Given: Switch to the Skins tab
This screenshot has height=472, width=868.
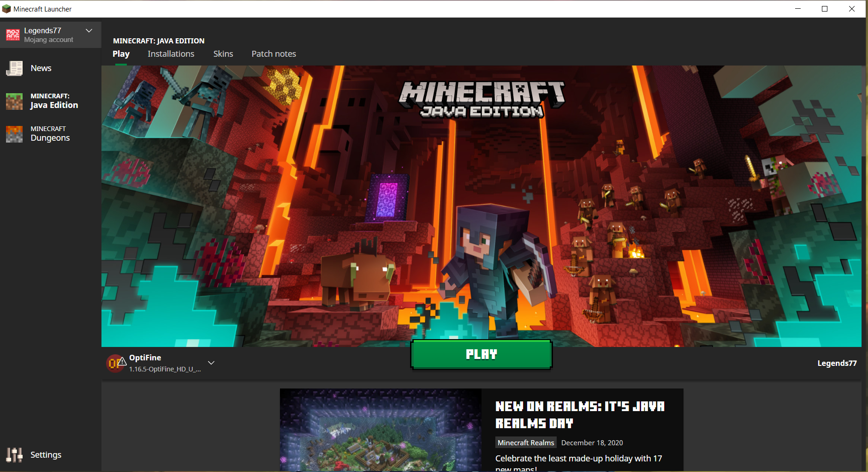Looking at the screenshot, I should click(223, 54).
